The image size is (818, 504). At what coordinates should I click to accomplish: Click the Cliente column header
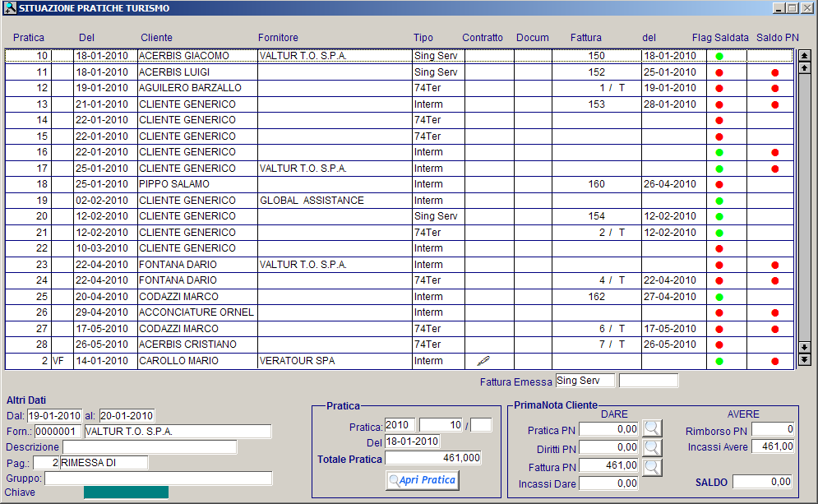pos(156,38)
